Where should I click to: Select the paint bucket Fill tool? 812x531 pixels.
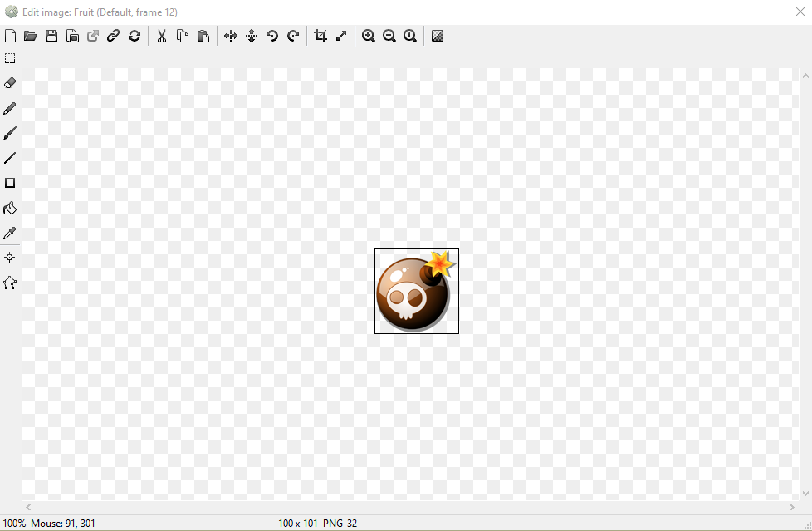click(x=10, y=208)
